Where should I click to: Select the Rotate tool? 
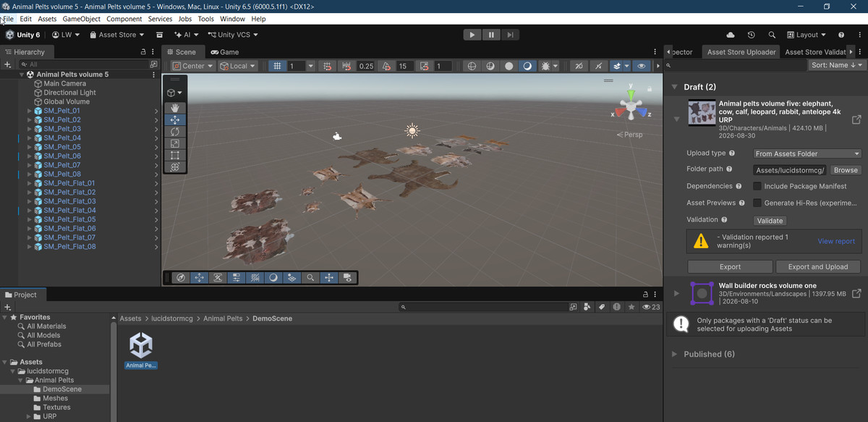(174, 132)
